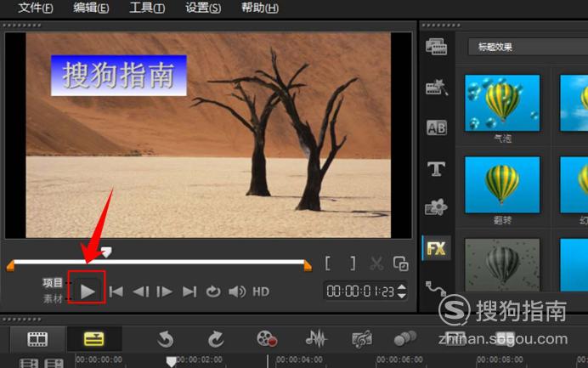The height and width of the screenshot is (368, 588).
Task: Click ruler timecode 00:00:00:00
Action: (99, 360)
